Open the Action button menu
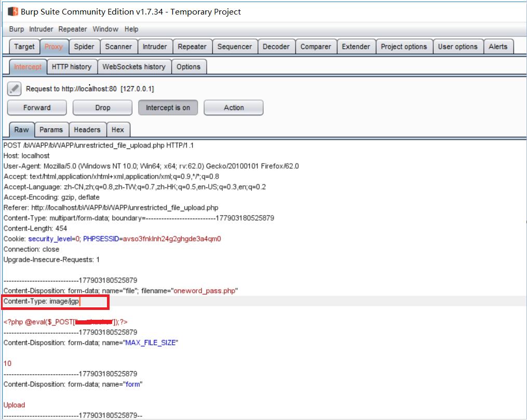Image resolution: width=527 pixels, height=420 pixels. [234, 107]
